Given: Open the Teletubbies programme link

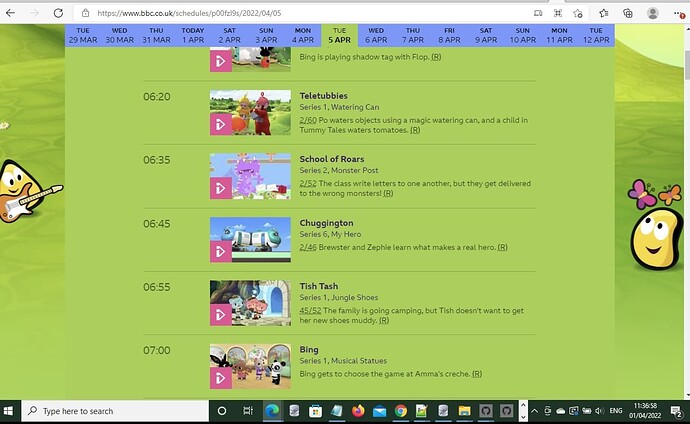Looking at the screenshot, I should pos(323,96).
